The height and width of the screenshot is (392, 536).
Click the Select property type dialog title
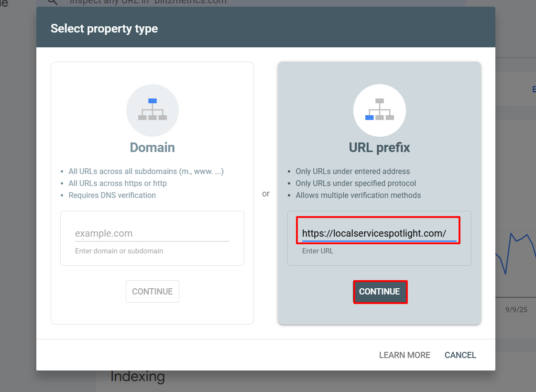pos(104,29)
